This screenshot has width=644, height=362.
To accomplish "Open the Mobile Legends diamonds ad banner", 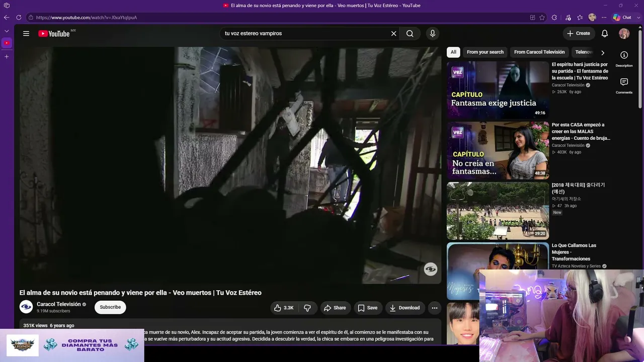I will tap(72, 345).
